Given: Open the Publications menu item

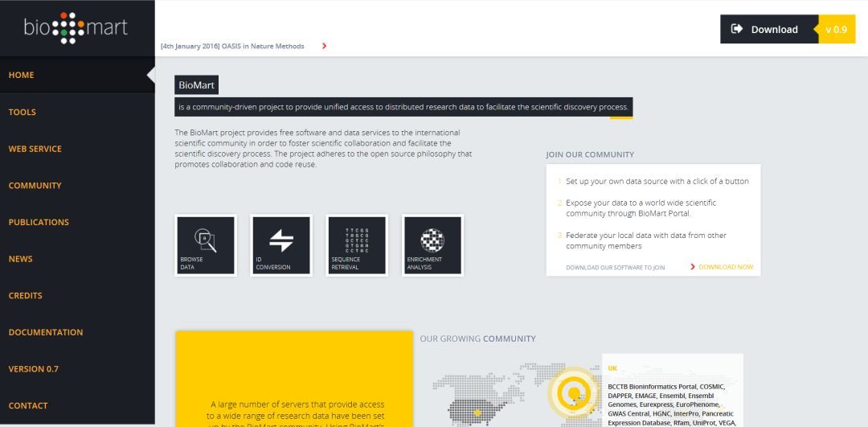Looking at the screenshot, I should 77,222.
